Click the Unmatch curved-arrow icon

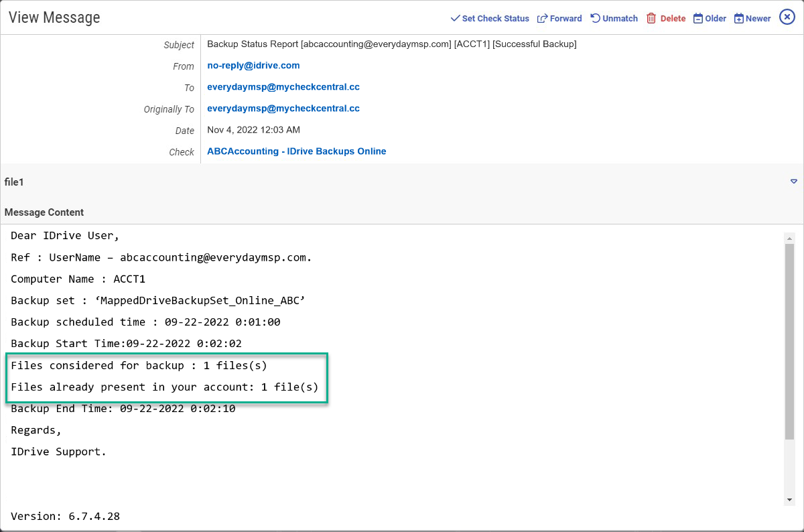pyautogui.click(x=596, y=18)
